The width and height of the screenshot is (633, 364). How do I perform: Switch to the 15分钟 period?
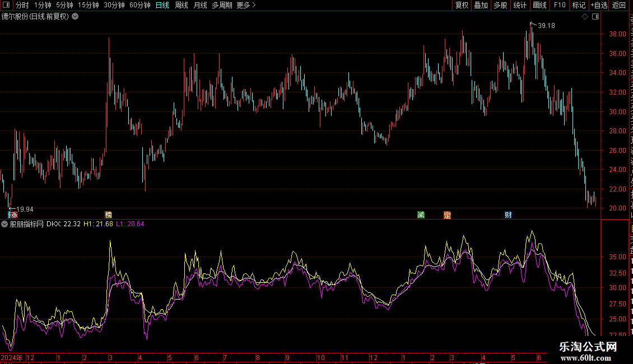(89, 5)
